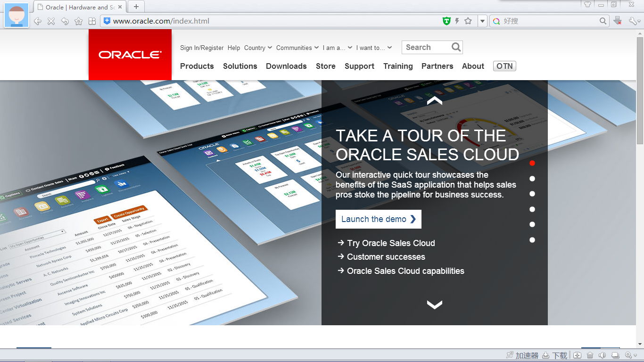The width and height of the screenshot is (644, 362).
Task: Expand the Communities dropdown
Action: [x=297, y=48]
